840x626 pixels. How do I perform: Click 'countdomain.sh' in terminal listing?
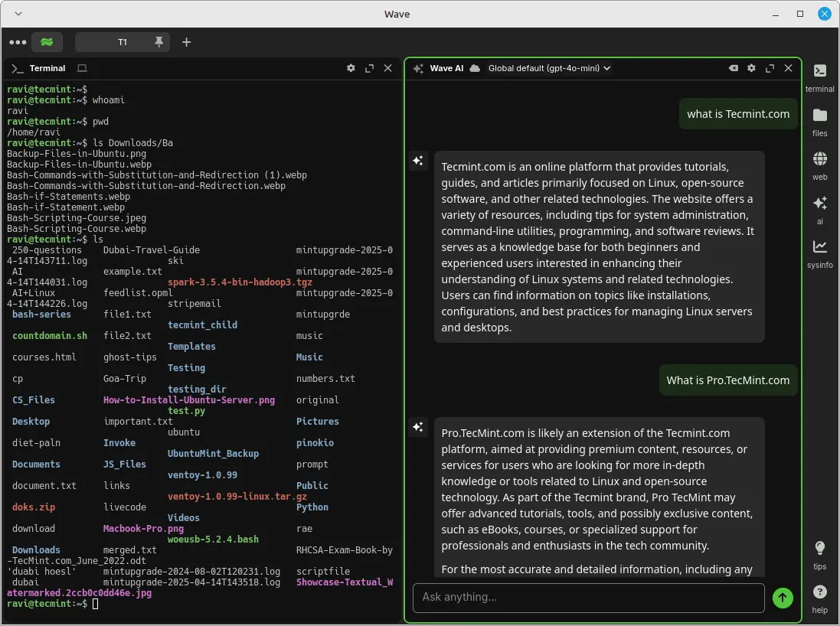click(49, 336)
